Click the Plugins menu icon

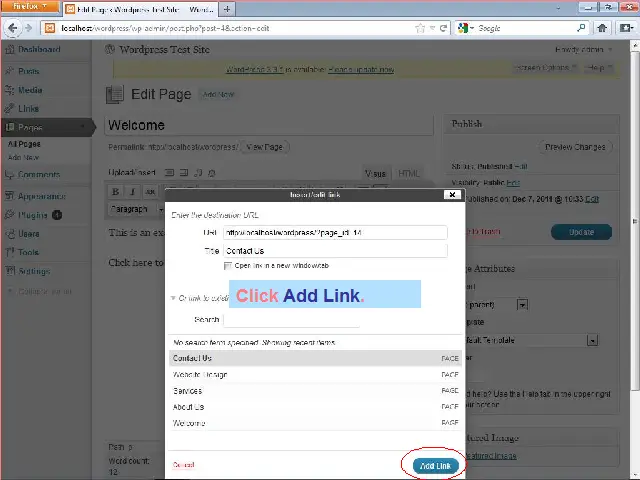click(x=9, y=215)
